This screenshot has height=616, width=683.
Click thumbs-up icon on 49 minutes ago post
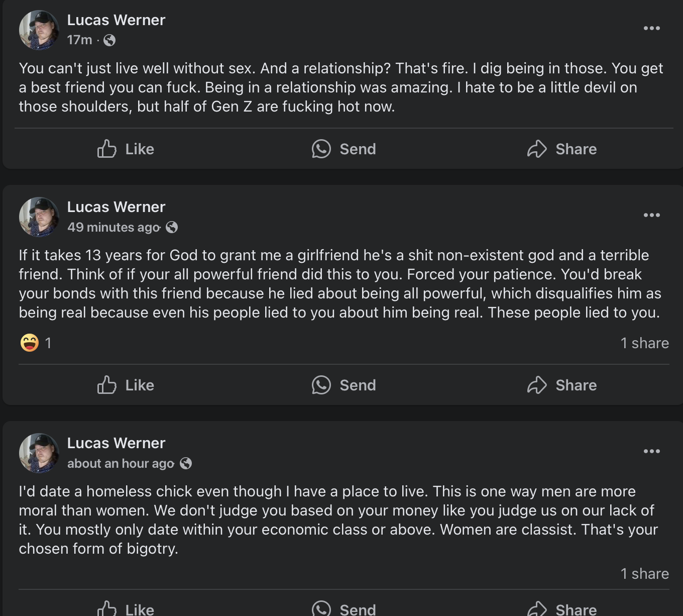click(x=106, y=385)
